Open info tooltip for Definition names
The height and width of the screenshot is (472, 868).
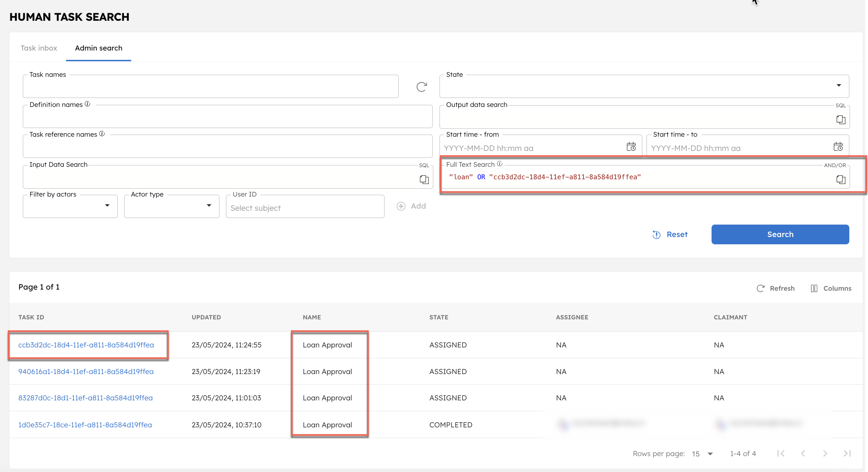pos(88,104)
